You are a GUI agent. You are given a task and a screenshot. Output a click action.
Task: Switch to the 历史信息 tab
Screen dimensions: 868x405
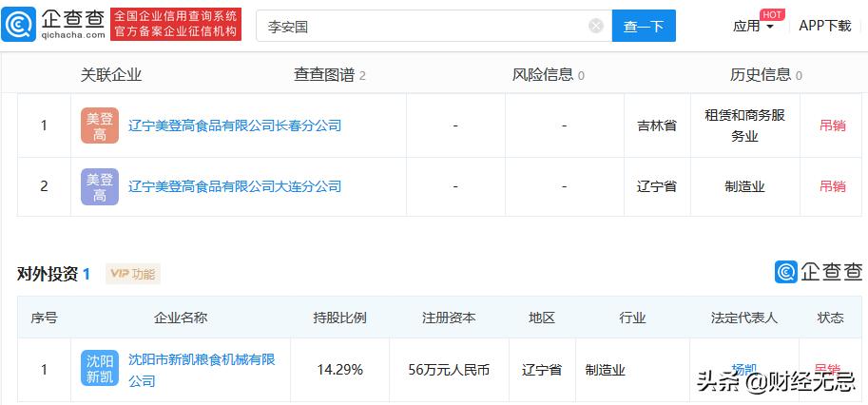(765, 75)
